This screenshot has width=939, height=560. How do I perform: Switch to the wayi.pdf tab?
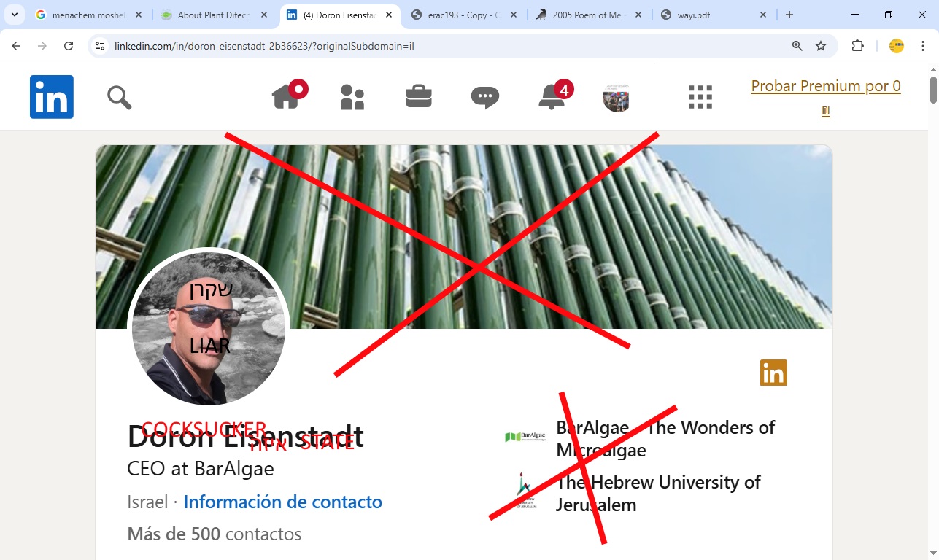click(712, 15)
